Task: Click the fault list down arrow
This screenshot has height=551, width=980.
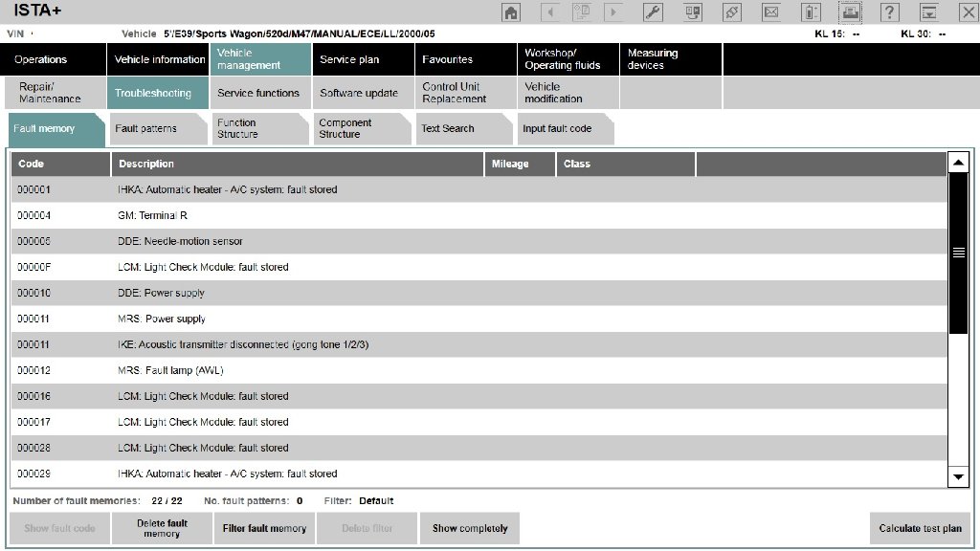Action: (958, 476)
